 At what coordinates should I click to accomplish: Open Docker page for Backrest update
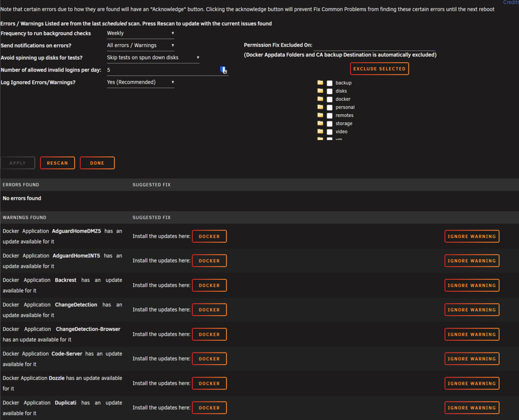209,286
